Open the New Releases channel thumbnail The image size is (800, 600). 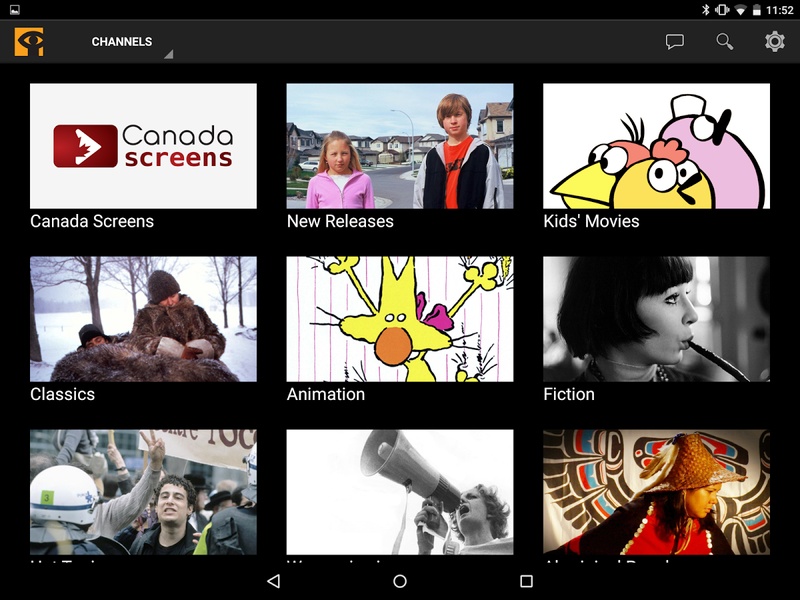tap(400, 146)
